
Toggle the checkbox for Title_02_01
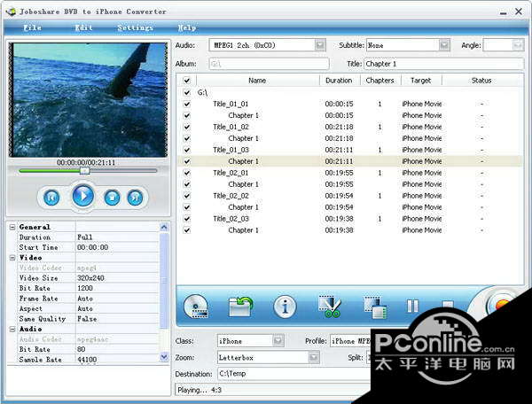pos(186,173)
